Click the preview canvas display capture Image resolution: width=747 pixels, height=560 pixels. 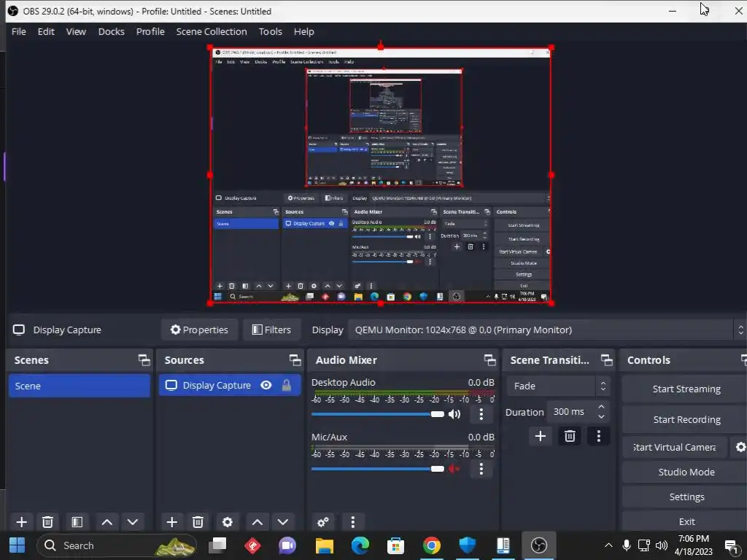pos(381,175)
